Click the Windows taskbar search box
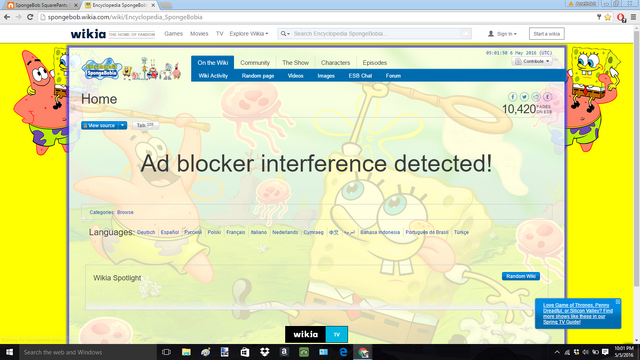 click(x=87, y=352)
